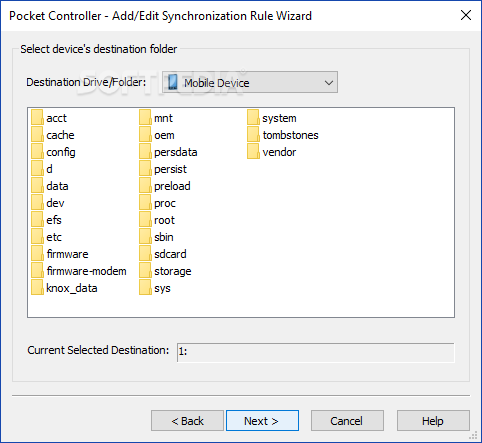Select the persdata folder icon

(x=145, y=152)
